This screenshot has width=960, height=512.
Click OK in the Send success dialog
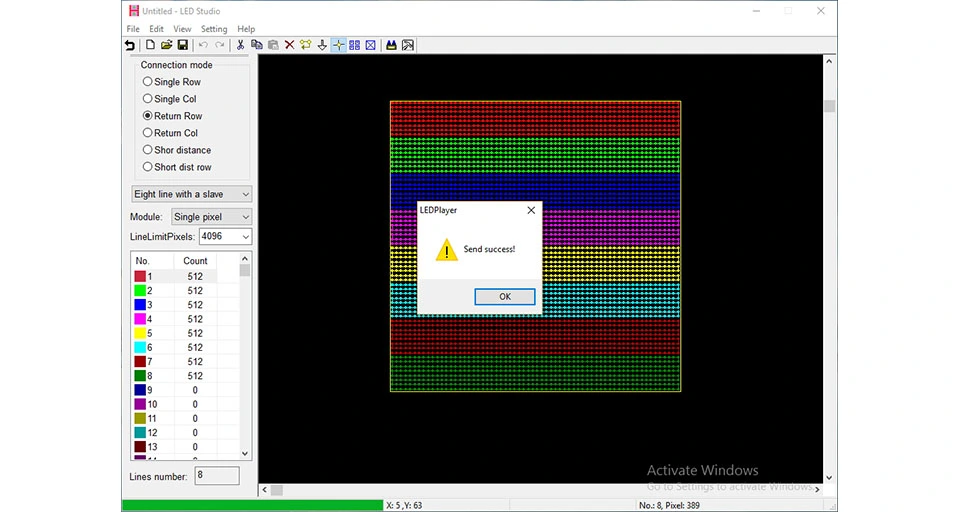(504, 296)
